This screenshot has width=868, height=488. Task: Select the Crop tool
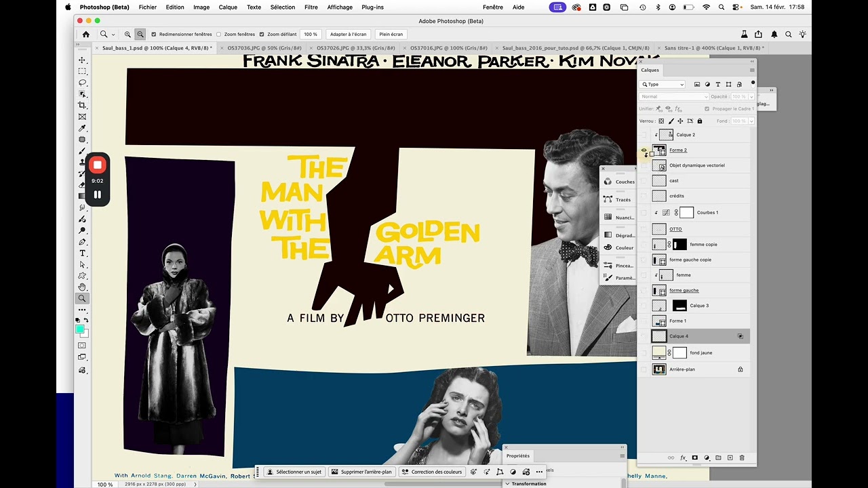[x=82, y=105]
